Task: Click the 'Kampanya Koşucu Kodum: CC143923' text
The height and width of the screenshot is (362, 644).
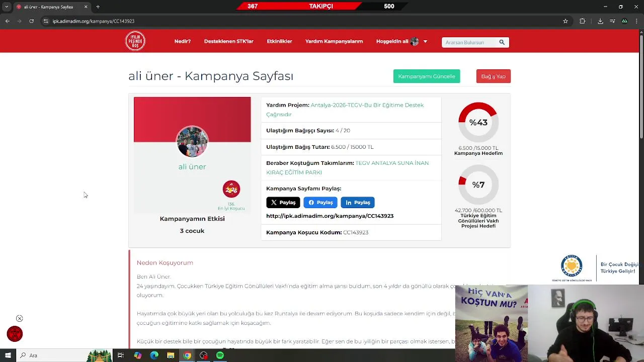Action: pos(317,232)
